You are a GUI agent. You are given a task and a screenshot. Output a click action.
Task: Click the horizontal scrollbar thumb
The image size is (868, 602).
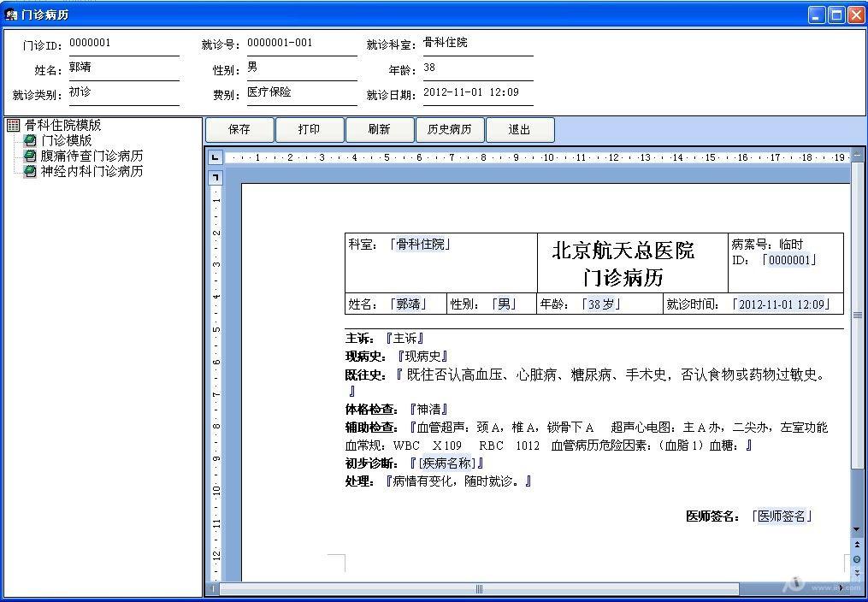(x=479, y=588)
